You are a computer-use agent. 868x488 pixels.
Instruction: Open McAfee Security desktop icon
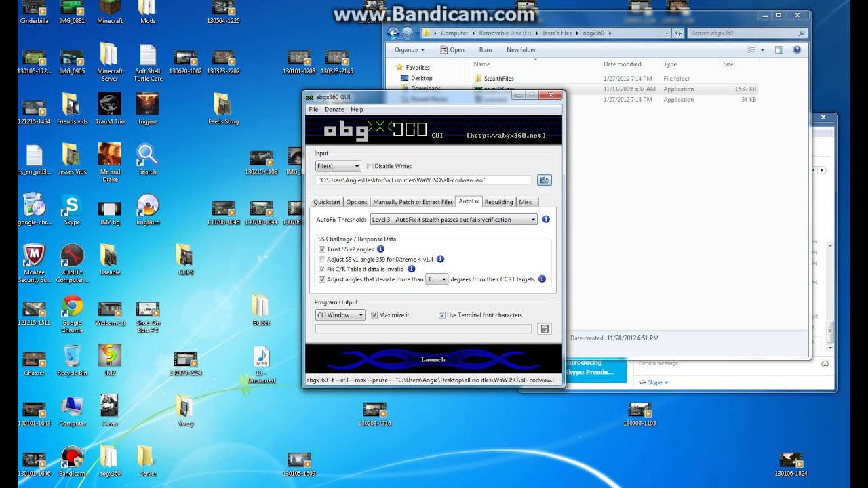coord(34,263)
